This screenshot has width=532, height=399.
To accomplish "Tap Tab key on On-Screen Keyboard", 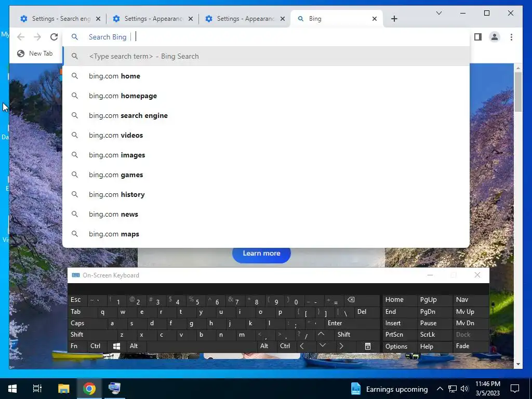I will point(83,312).
